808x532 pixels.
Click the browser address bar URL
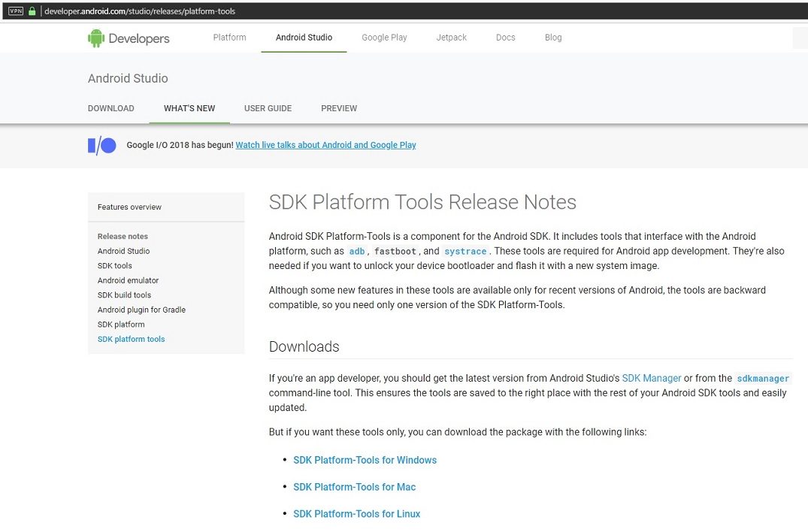pyautogui.click(x=140, y=11)
